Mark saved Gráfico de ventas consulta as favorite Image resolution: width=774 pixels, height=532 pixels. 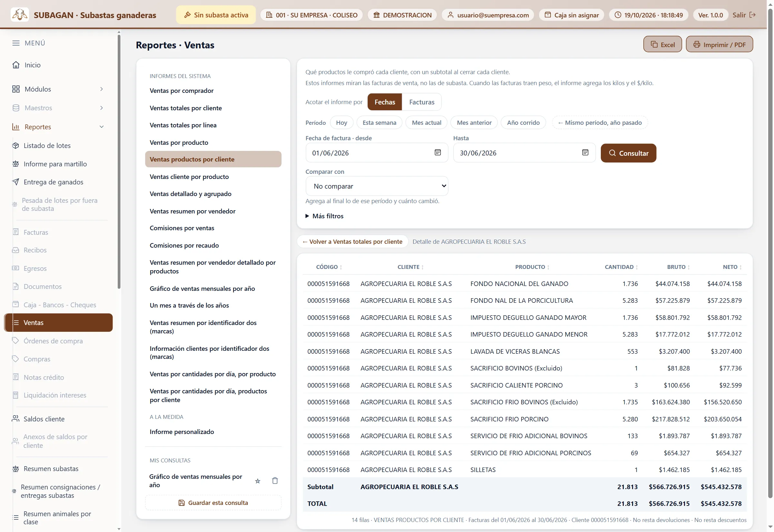(257, 481)
